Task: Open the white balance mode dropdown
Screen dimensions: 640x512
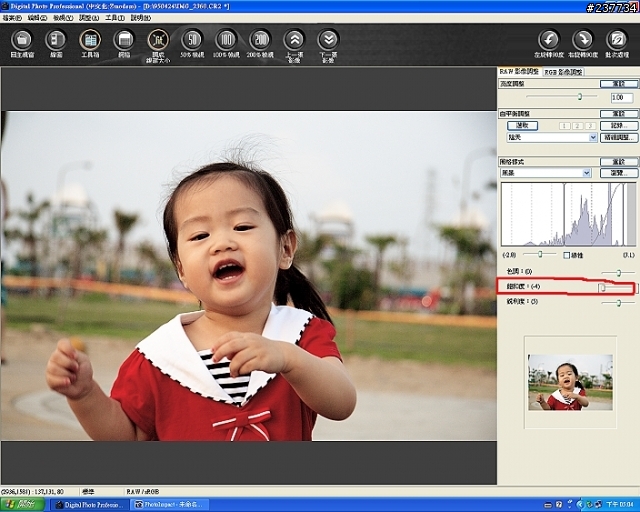Action: tap(552, 138)
